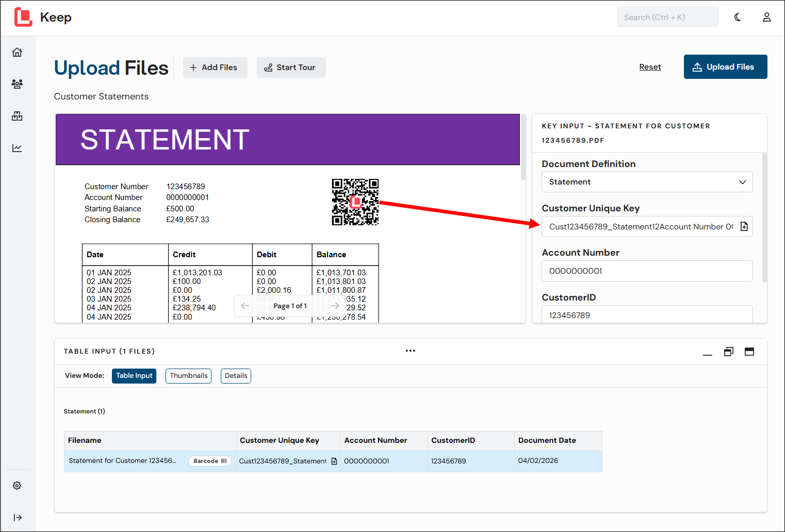The height and width of the screenshot is (532, 785).
Task: Click the Account Number input field
Action: coord(647,271)
